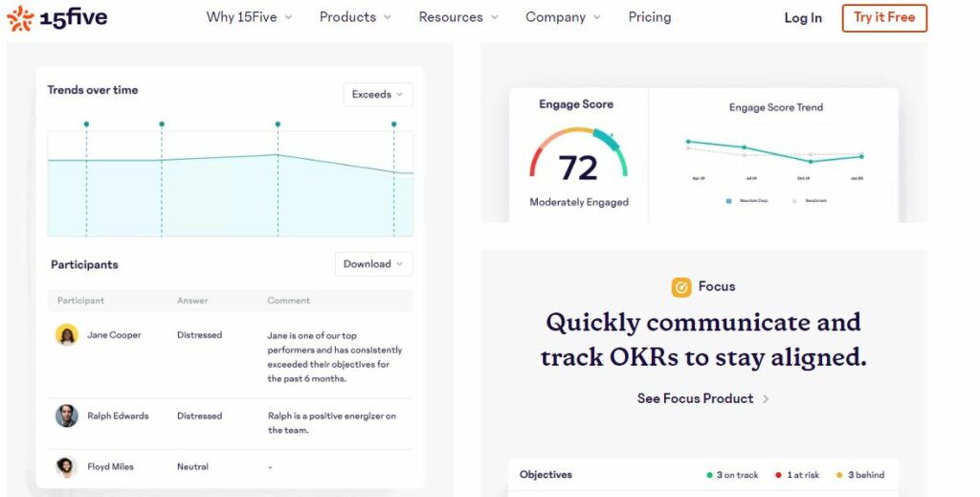Click Floyd Miles' avatar
The width and height of the screenshot is (980, 497).
[x=66, y=466]
